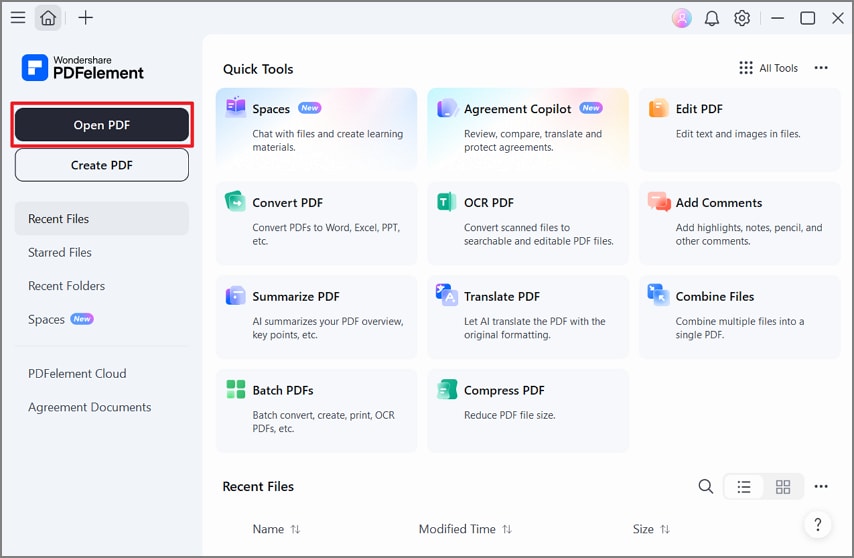Click 'Edit text and images in files.'
Screen dimensions: 854x558
738,134
